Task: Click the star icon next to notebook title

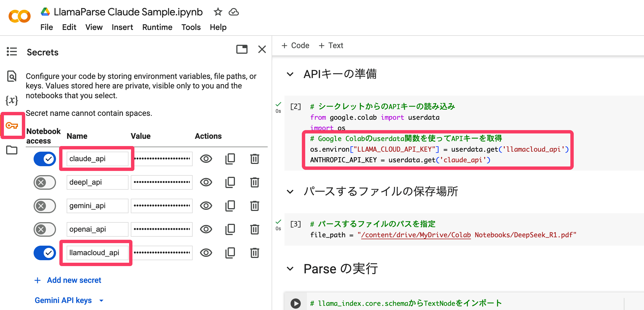Action: [x=218, y=12]
